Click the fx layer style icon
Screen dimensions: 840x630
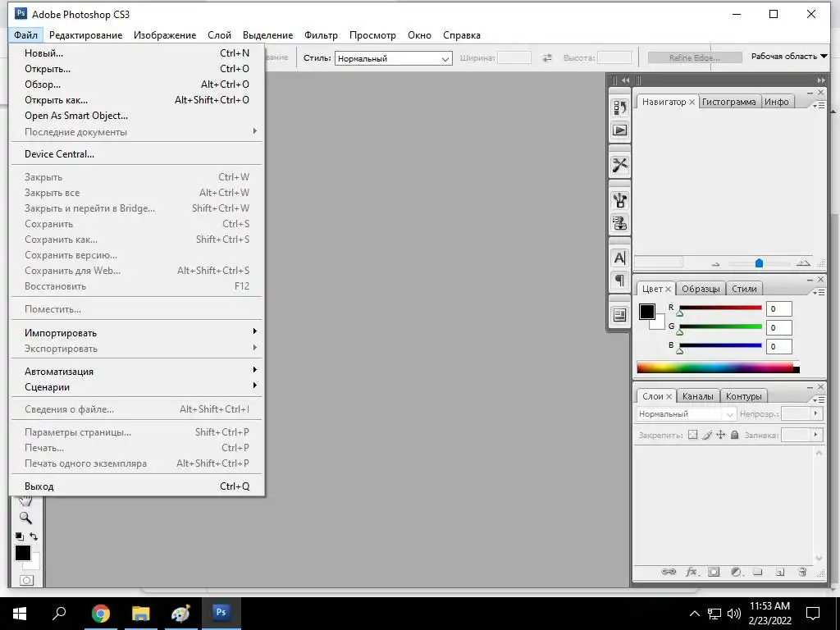[x=692, y=572]
